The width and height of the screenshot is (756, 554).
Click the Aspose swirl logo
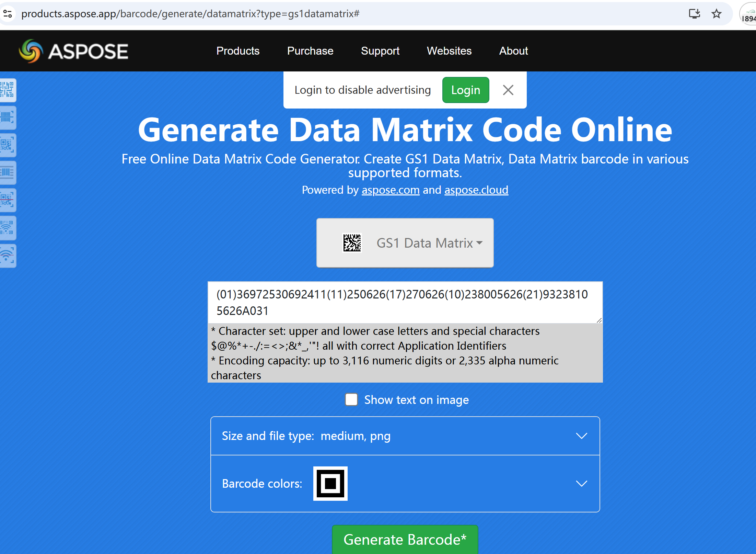tap(31, 51)
